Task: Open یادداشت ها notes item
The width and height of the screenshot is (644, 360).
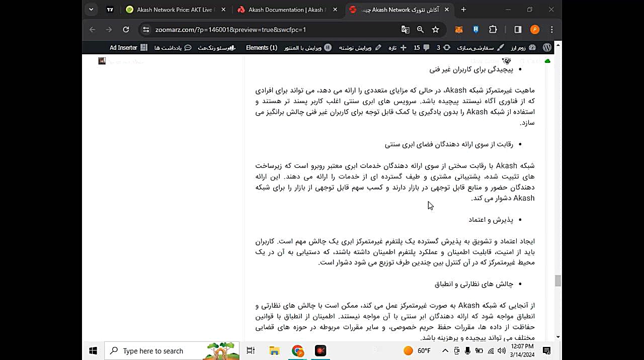Action: tap(173, 48)
